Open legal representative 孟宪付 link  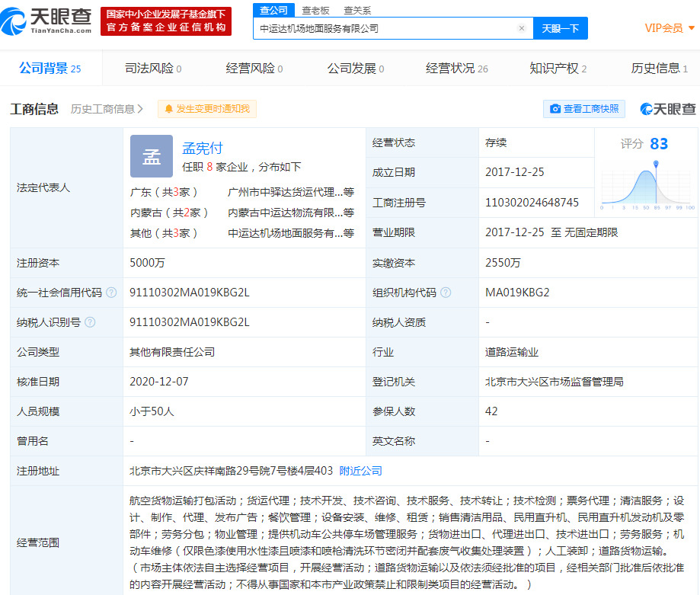coord(203,148)
